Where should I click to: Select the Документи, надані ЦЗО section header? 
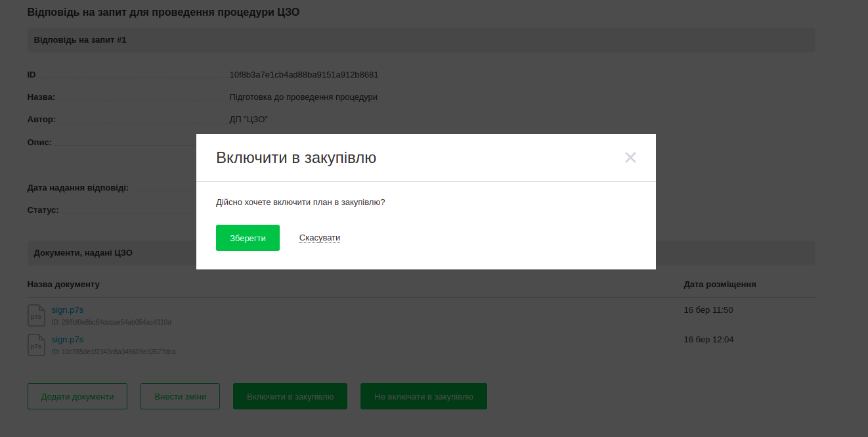pyautogui.click(x=83, y=253)
